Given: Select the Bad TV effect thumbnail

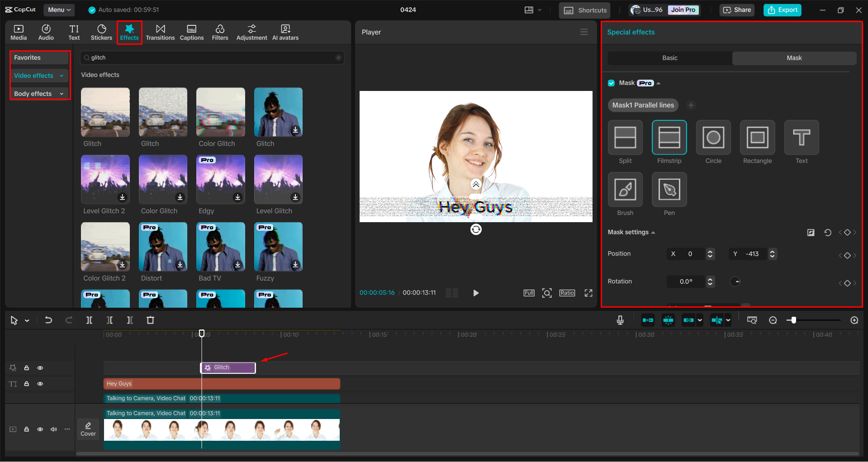Looking at the screenshot, I should (x=221, y=247).
